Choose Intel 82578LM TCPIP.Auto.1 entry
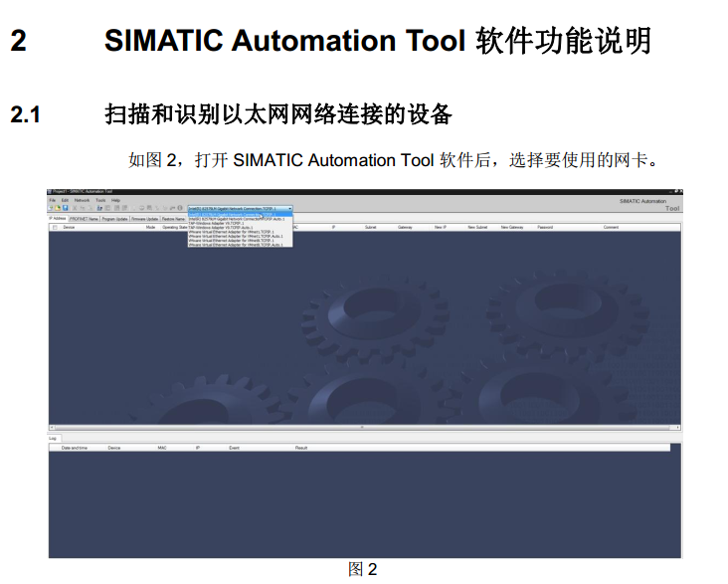Screen dimensions: 728x584 (240, 219)
